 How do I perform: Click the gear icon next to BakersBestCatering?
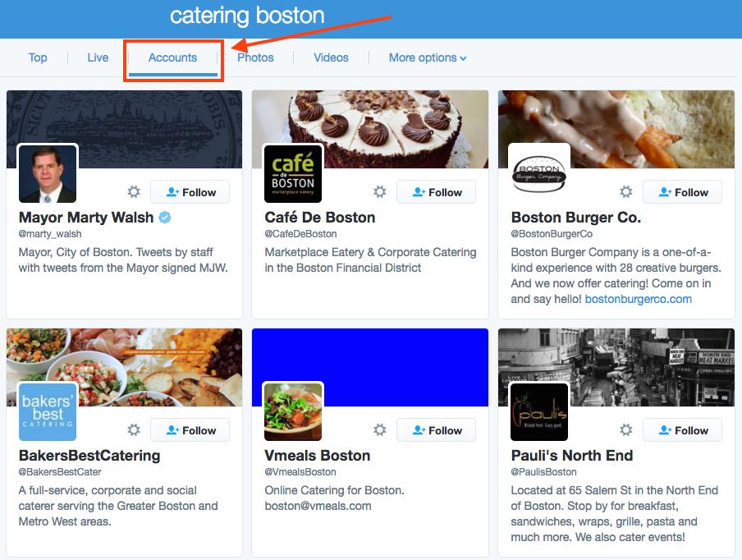click(x=133, y=429)
